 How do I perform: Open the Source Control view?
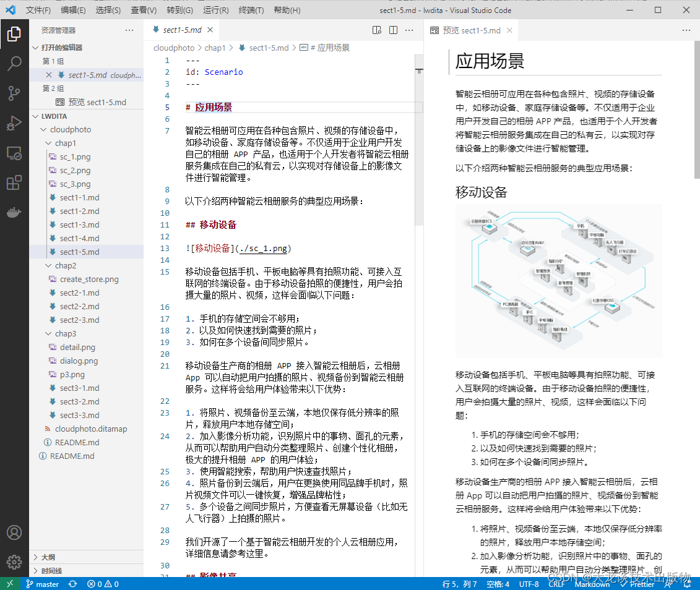14,93
